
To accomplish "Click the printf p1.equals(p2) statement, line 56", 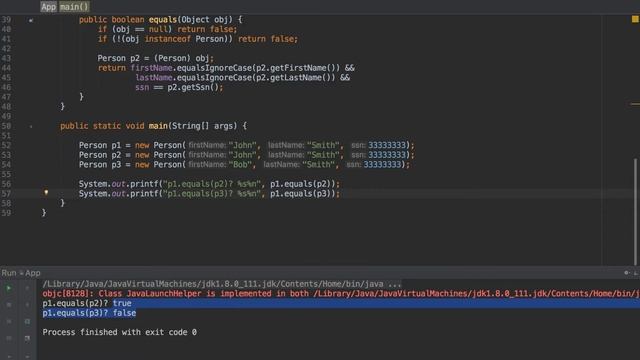I will (x=209, y=184).
